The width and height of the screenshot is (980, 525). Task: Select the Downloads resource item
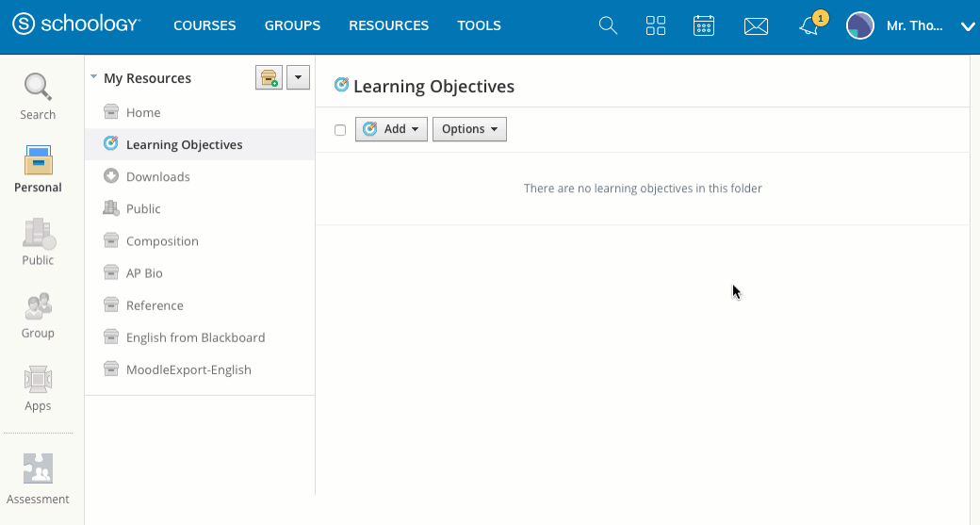pyautogui.click(x=157, y=177)
